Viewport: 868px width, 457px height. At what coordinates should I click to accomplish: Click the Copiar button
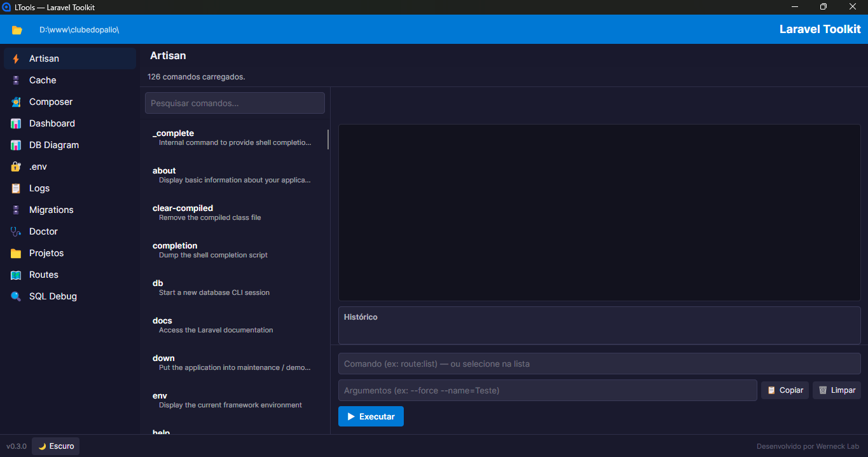click(785, 390)
